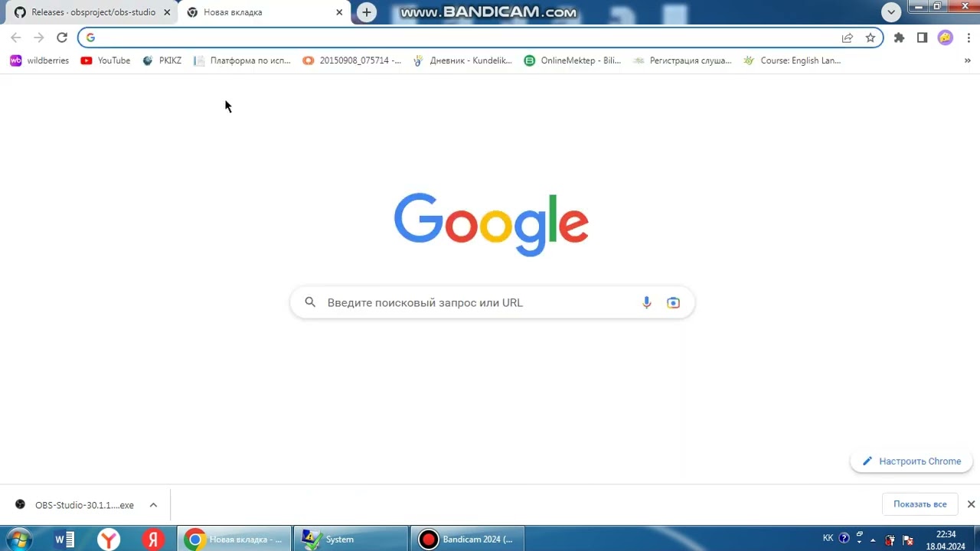Close the downloads bar
Screen dimensions: 980x551
(x=971, y=504)
